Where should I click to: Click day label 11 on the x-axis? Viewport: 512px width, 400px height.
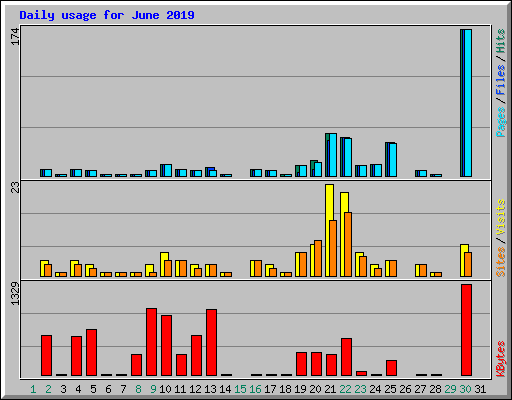(x=180, y=389)
